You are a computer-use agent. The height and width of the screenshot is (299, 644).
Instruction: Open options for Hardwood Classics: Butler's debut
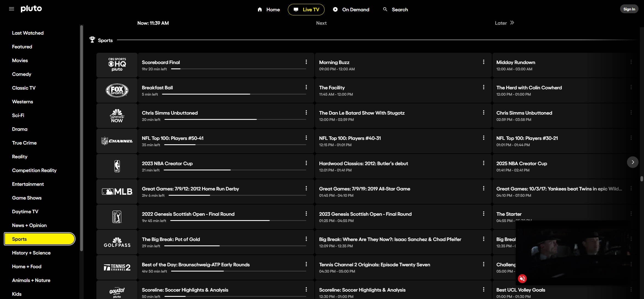click(x=484, y=163)
